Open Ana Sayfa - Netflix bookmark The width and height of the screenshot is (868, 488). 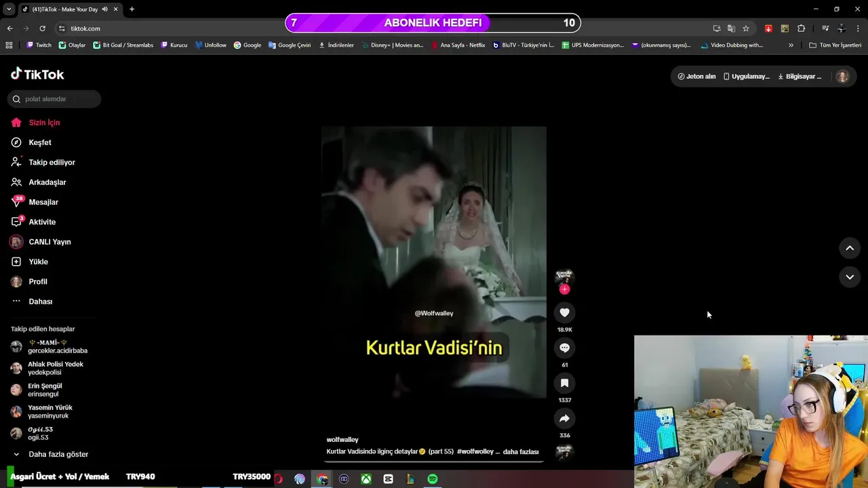click(458, 45)
